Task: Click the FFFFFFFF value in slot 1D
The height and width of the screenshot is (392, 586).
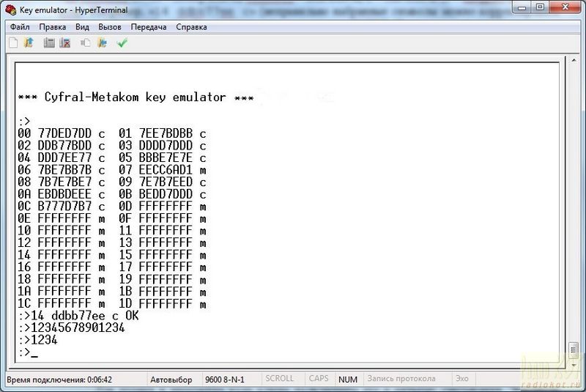Action: 166,303
